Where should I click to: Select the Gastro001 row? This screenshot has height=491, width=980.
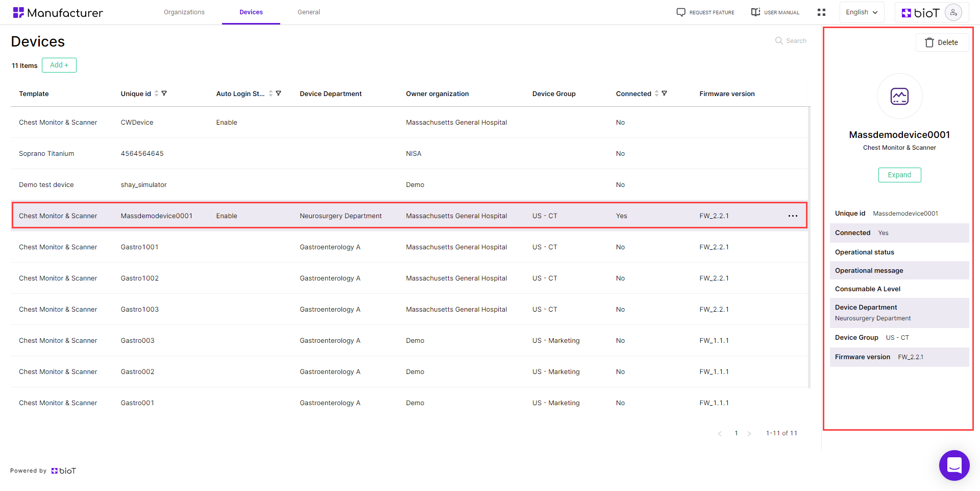409,403
